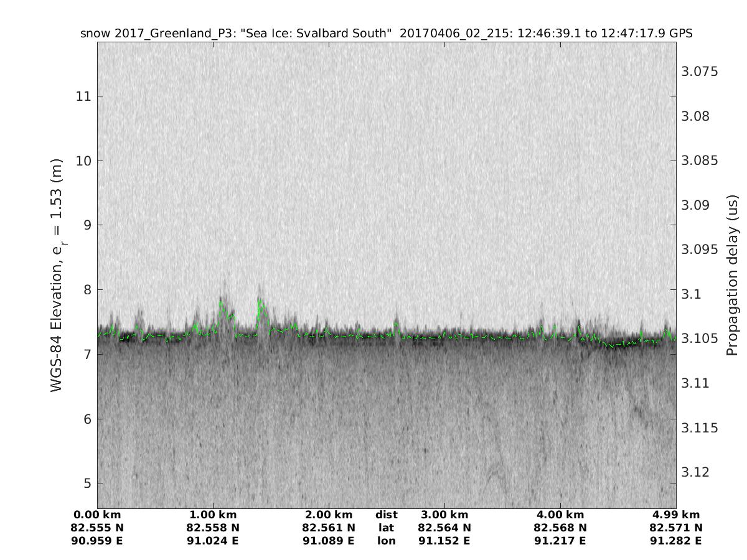Viewport: 747px width, 560px height.
Task: Click the "0.00 km" distance label
Action: tap(97, 515)
